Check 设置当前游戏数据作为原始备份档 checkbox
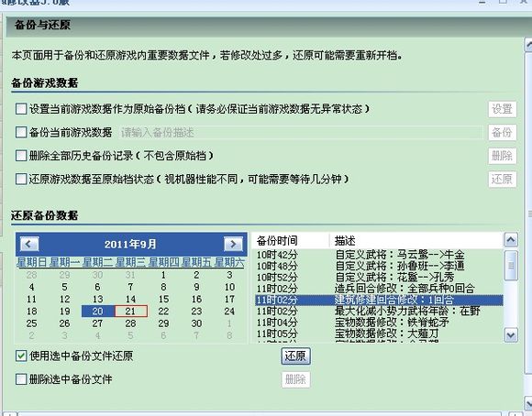This screenshot has height=416, width=532. tap(21, 109)
